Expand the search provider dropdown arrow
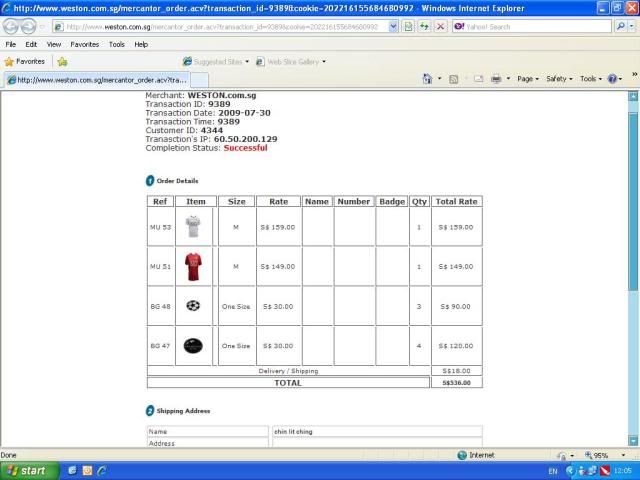The width and height of the screenshot is (640, 480). click(x=631, y=27)
